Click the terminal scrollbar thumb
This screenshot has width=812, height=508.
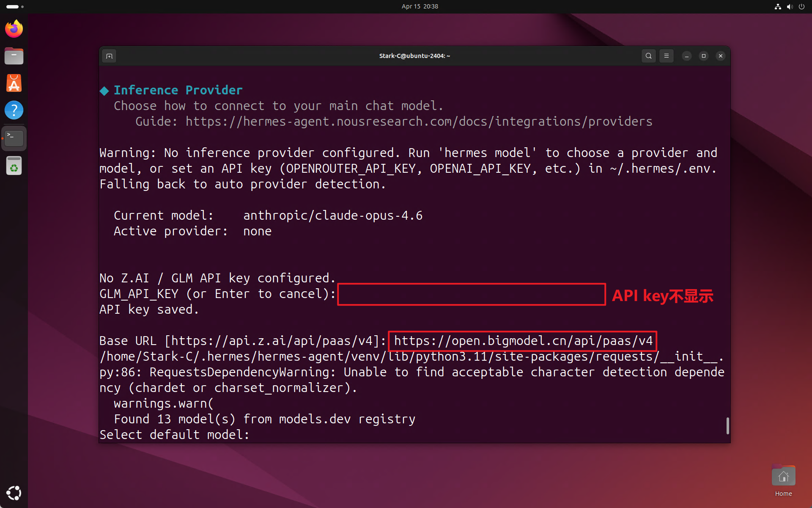tap(727, 425)
